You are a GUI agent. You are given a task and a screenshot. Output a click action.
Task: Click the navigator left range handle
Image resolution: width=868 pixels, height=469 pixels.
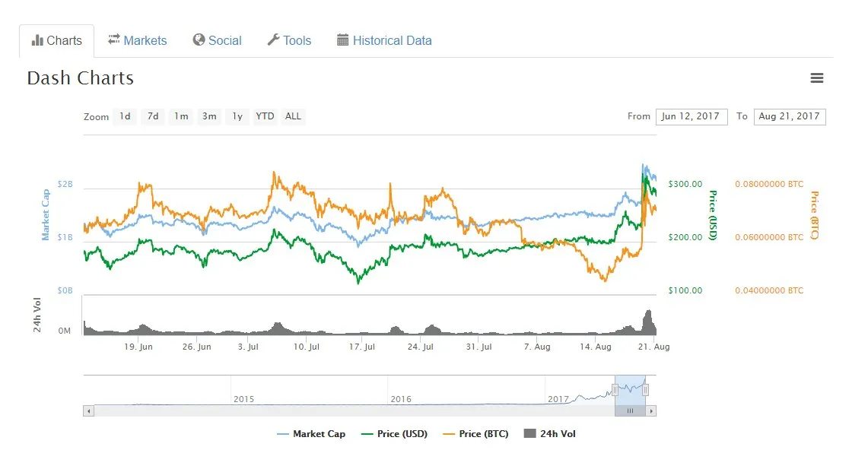click(615, 390)
